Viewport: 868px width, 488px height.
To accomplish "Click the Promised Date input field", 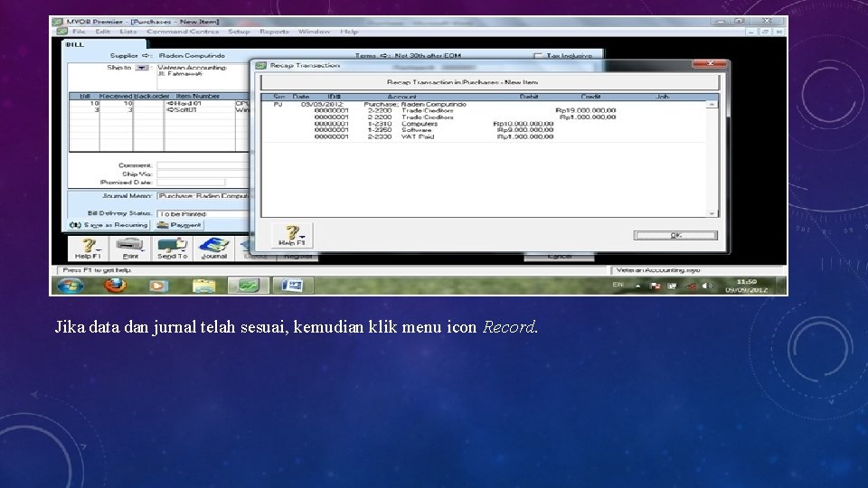I will click(x=191, y=182).
